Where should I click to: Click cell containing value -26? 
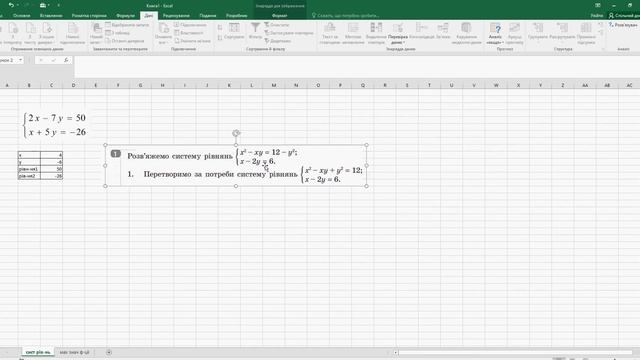click(x=51, y=176)
